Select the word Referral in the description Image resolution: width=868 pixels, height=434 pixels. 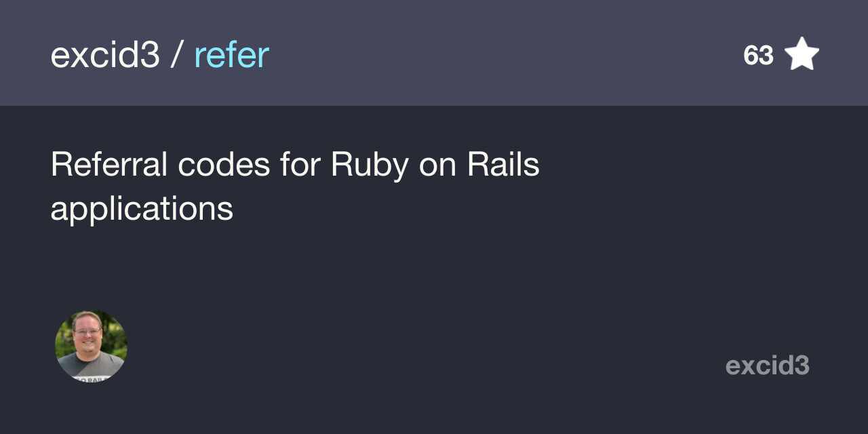109,164
